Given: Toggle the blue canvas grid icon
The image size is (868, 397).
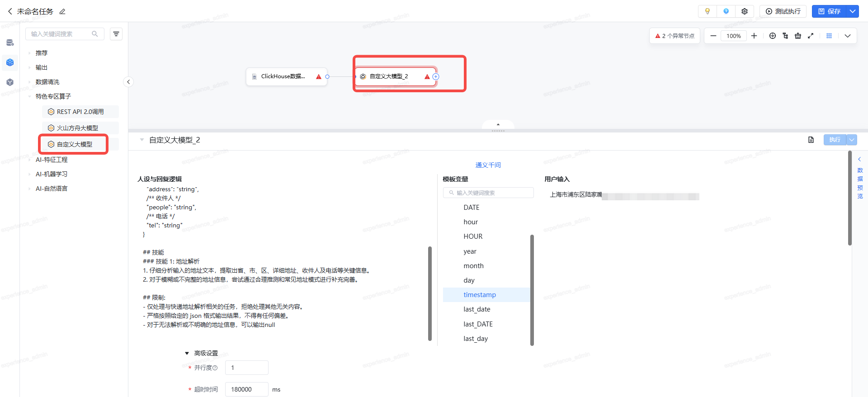Looking at the screenshot, I should pos(829,36).
